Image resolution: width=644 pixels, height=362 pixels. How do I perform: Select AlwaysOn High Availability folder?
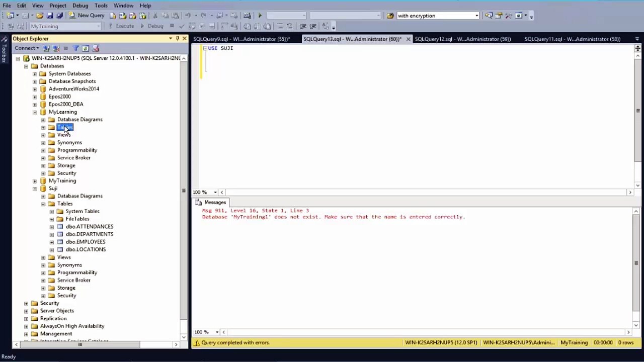(72, 326)
